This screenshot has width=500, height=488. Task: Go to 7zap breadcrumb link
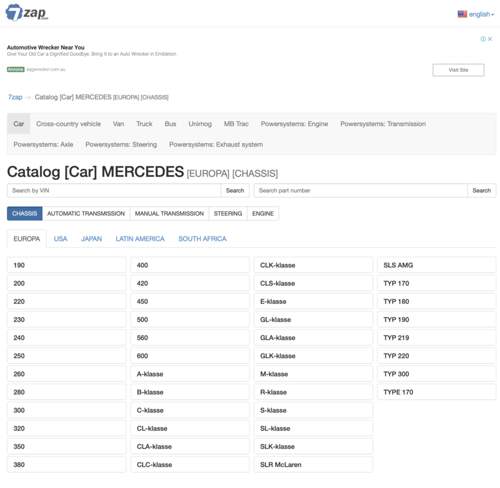tap(15, 97)
